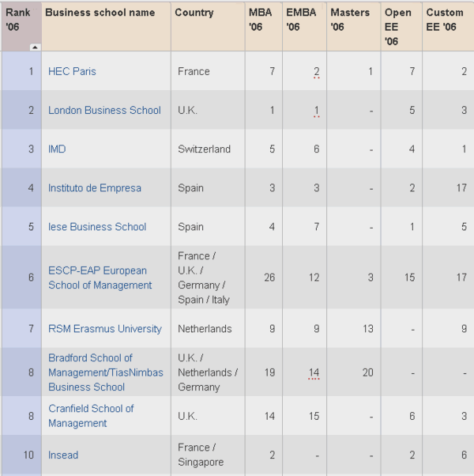Click the Custom EE value 1 for IMD
The width and height of the screenshot is (474, 476).
point(464,149)
